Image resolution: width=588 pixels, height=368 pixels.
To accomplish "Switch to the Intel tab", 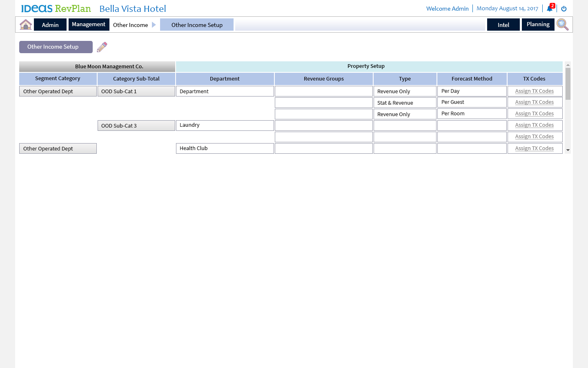I will point(503,25).
